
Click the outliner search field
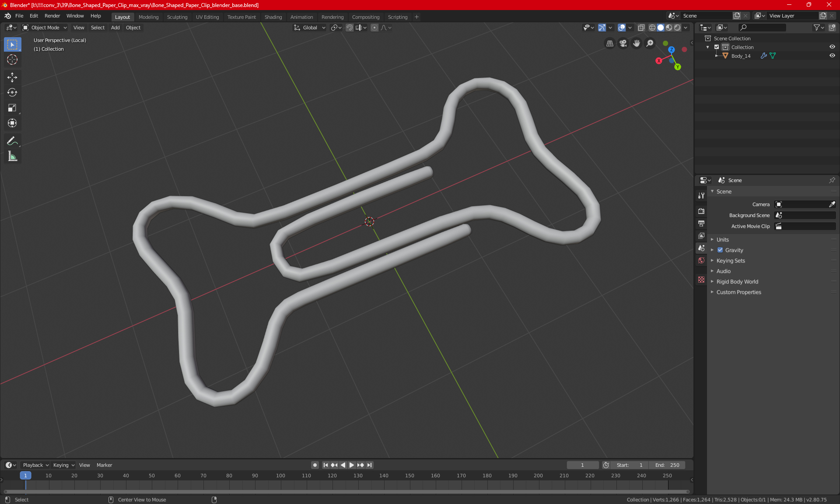tap(762, 28)
